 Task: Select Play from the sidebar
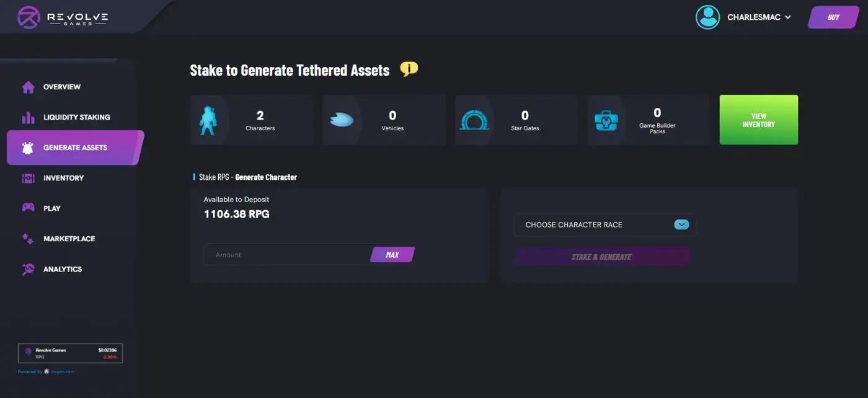click(52, 208)
